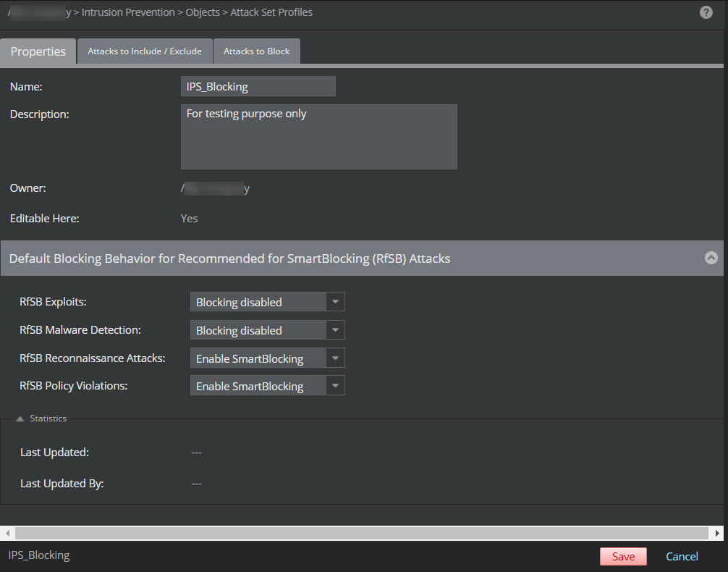This screenshot has width=728, height=572.
Task: Collapse the Statistics triangle expander
Action: coord(20,419)
